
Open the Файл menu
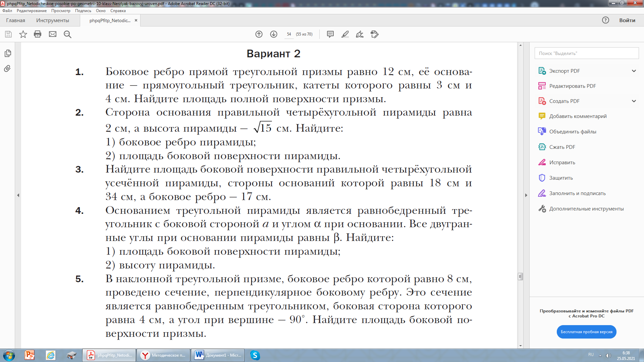pyautogui.click(x=7, y=11)
